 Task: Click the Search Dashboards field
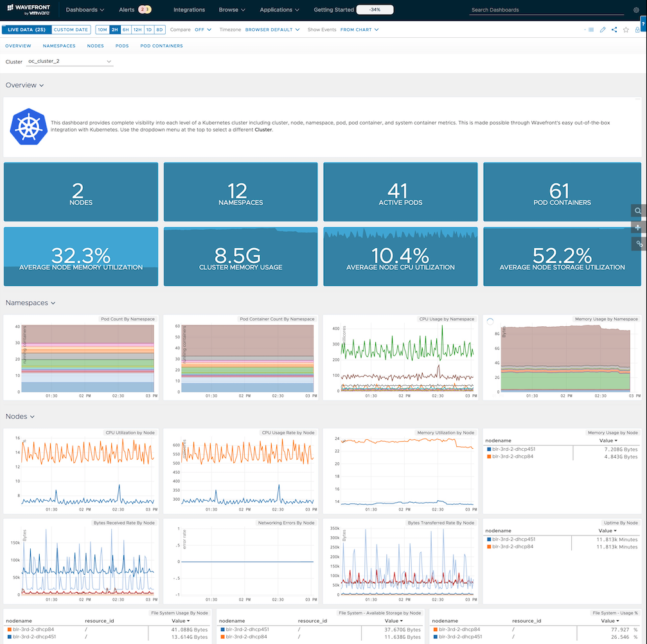click(x=546, y=10)
